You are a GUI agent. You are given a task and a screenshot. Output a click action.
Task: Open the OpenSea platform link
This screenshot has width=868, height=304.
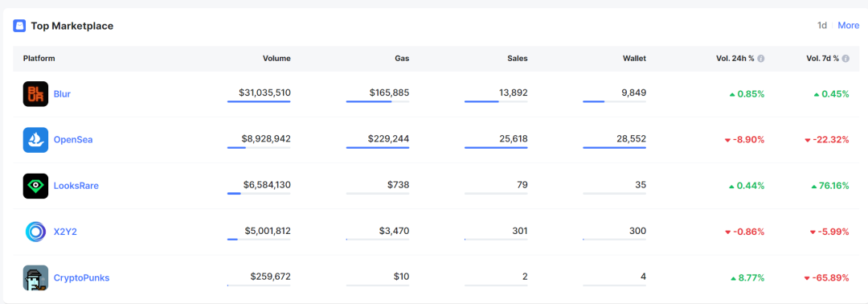[73, 140]
